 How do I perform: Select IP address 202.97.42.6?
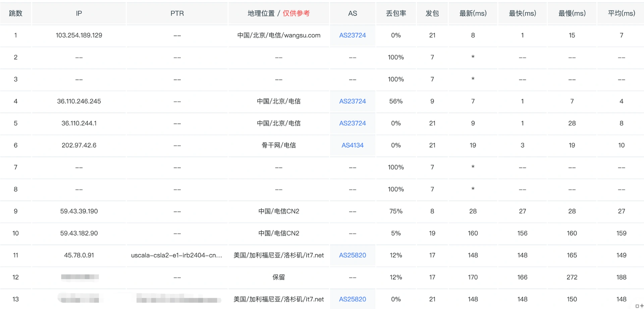point(79,145)
